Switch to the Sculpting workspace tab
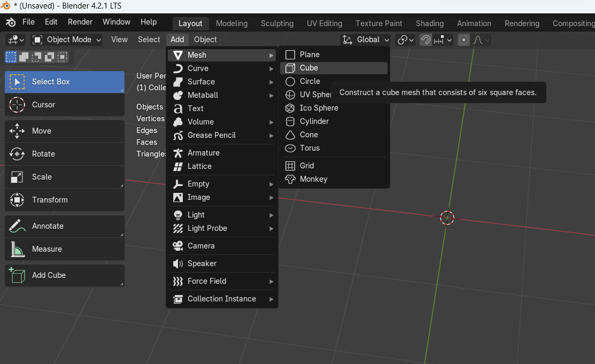Screen dimensions: 595x364 tap(277, 24)
